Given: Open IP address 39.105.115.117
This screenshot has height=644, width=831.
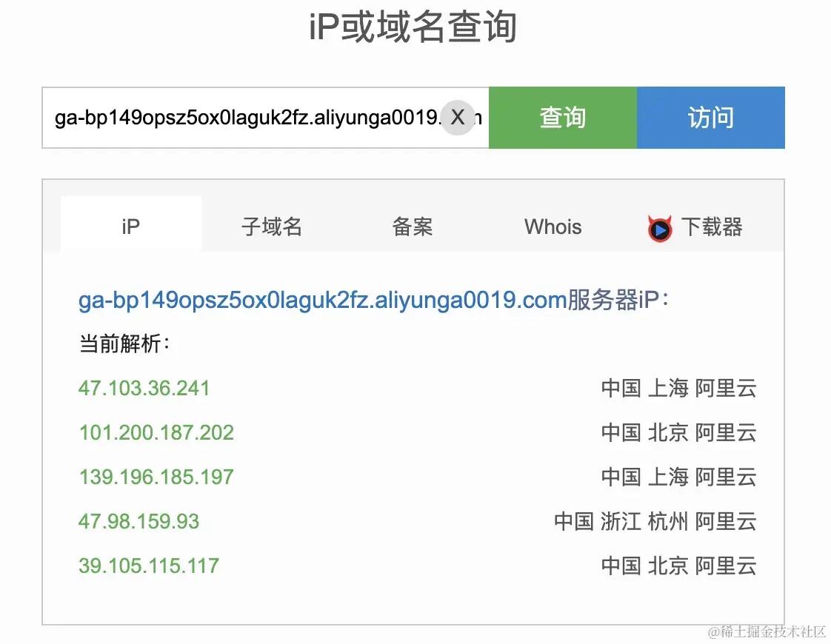Looking at the screenshot, I should (x=149, y=566).
